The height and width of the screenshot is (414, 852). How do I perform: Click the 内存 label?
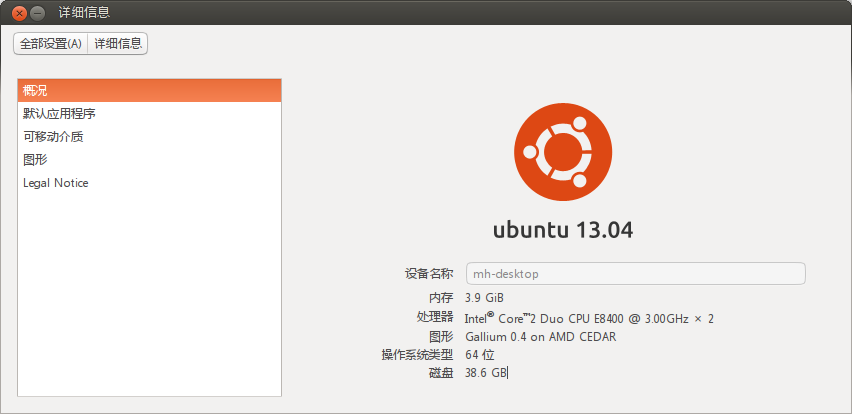tap(441, 298)
